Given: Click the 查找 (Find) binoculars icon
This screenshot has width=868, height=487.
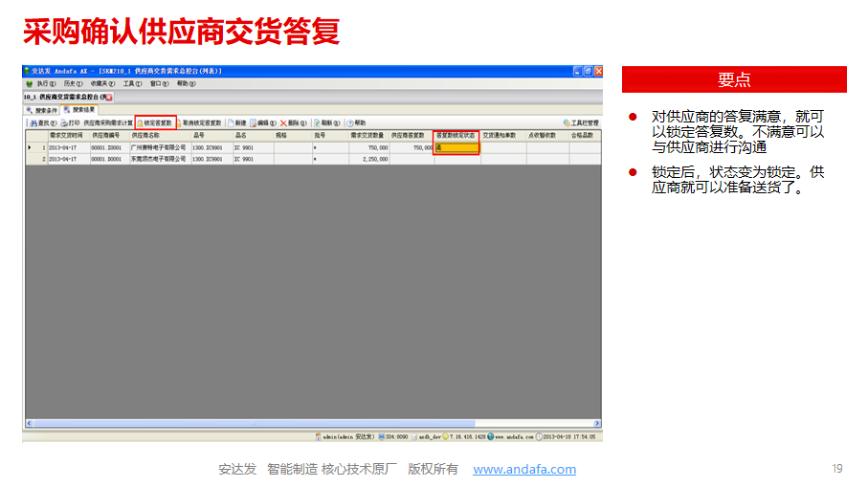Looking at the screenshot, I should click(x=33, y=123).
